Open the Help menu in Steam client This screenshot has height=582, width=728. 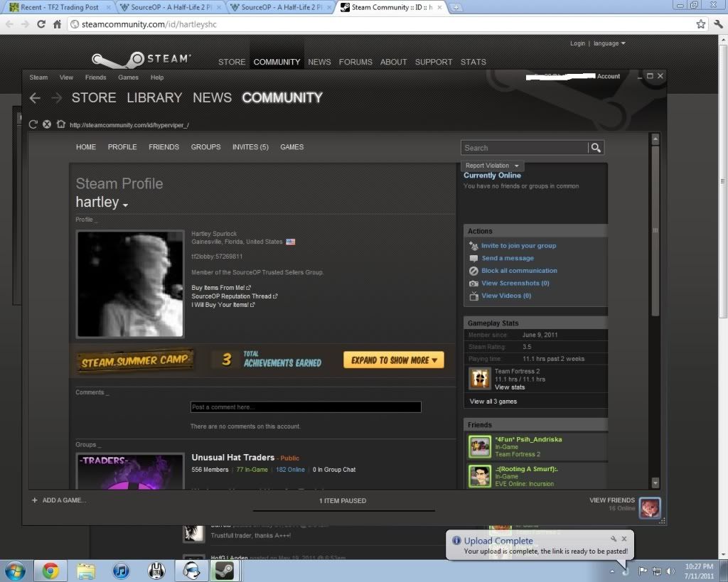[157, 77]
